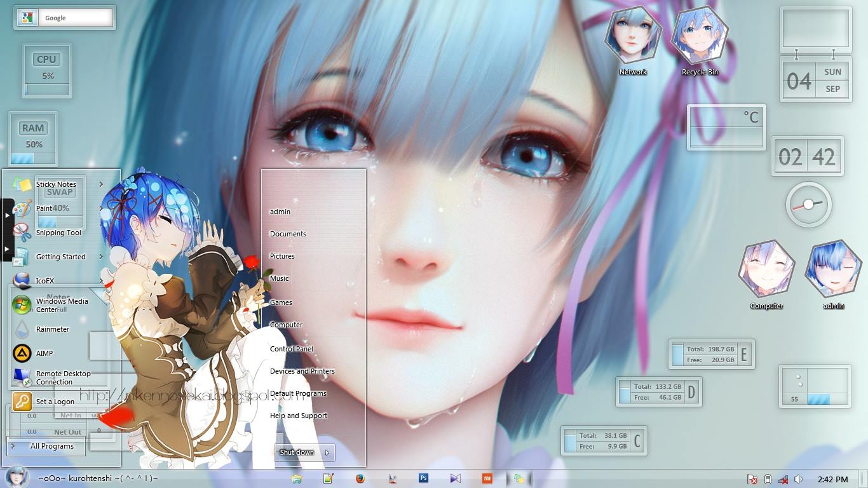
Task: Open the volume speaker tray icon
Action: [x=798, y=479]
